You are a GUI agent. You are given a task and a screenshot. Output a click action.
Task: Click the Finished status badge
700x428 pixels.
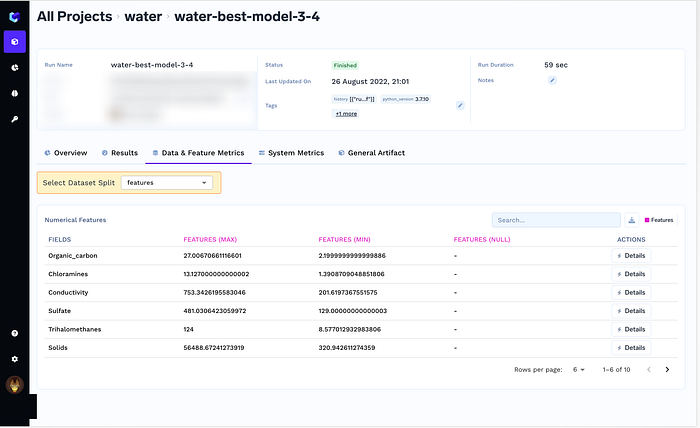345,66
